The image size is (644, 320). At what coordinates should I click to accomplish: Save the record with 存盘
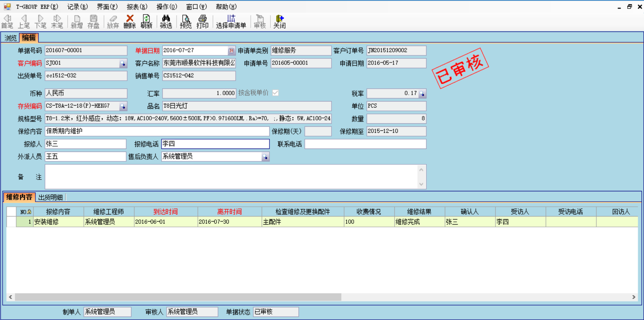click(93, 22)
